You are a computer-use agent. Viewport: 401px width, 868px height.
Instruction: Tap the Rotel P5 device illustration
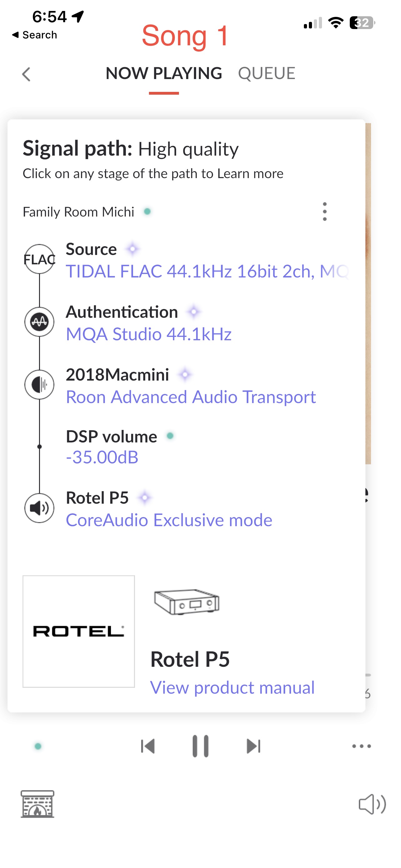point(186,602)
